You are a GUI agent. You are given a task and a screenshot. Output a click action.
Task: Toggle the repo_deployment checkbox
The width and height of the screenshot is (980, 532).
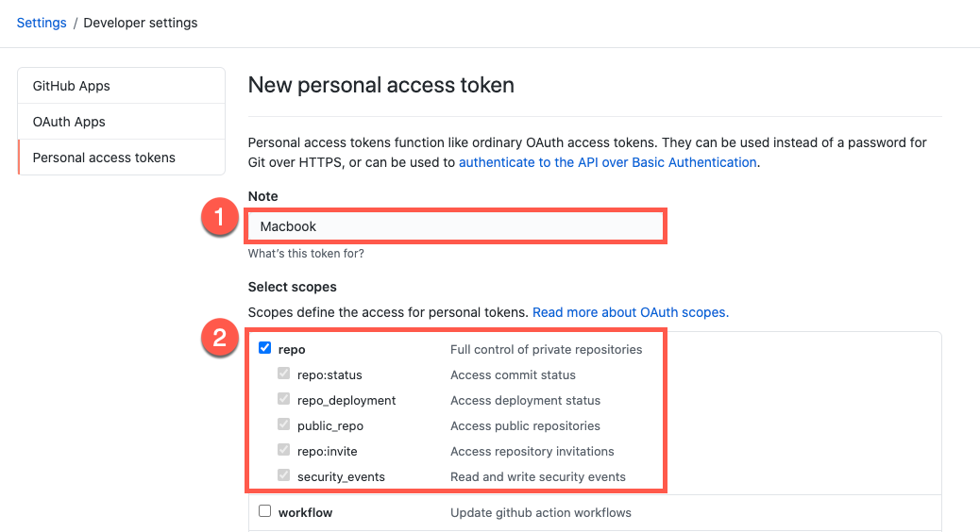click(284, 399)
